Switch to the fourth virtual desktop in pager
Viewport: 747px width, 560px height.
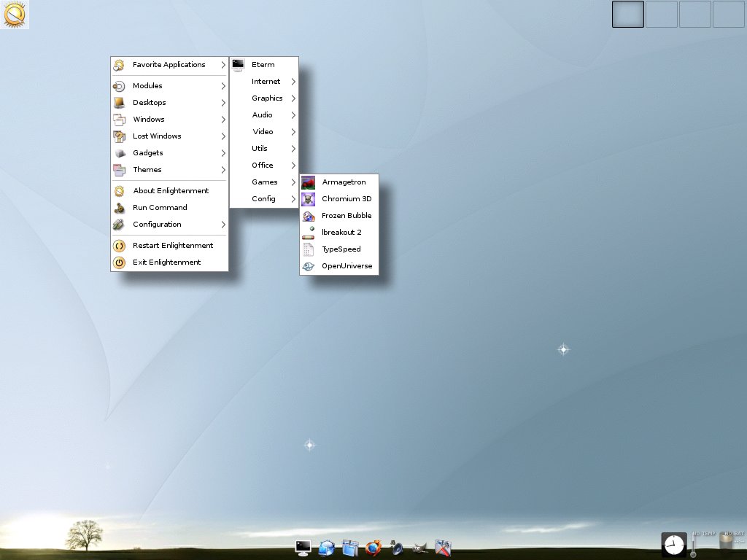click(x=729, y=14)
